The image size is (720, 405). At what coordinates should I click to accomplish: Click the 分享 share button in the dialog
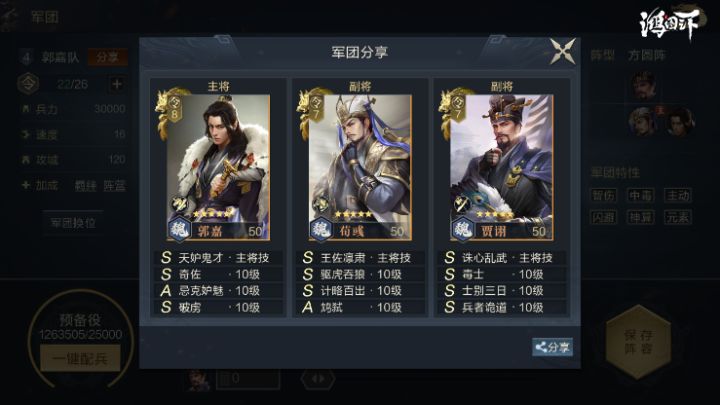[x=552, y=347]
